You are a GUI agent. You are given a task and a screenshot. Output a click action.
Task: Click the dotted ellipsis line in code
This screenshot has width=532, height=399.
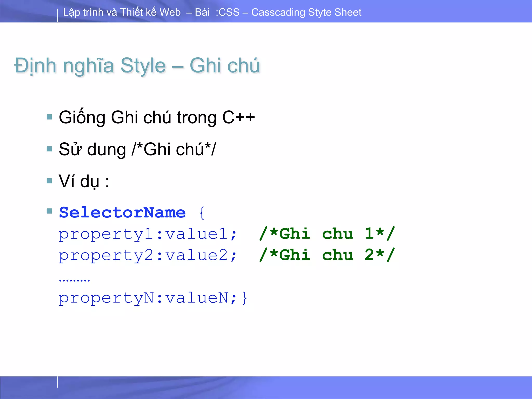pos(75,280)
